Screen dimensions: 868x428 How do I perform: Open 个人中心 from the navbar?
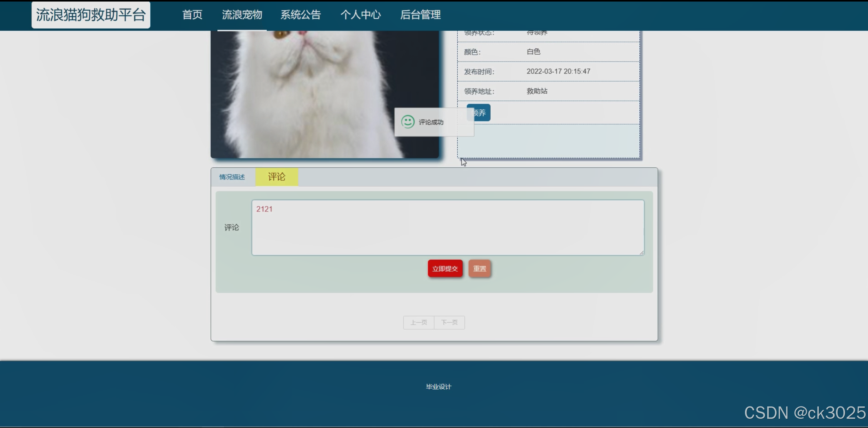(x=360, y=15)
